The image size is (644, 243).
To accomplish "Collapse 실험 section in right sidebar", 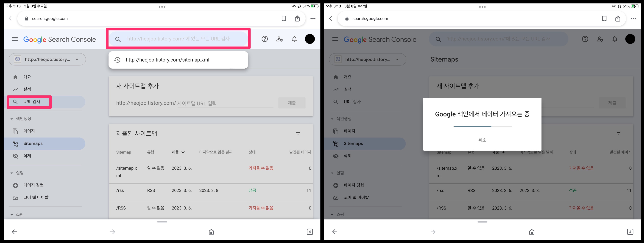I will 332,173.
